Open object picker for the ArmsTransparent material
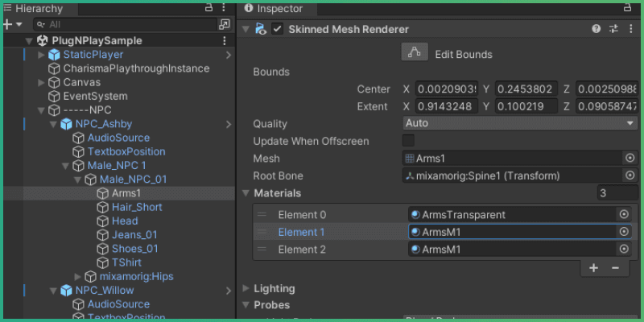The image size is (644, 322). (623, 214)
